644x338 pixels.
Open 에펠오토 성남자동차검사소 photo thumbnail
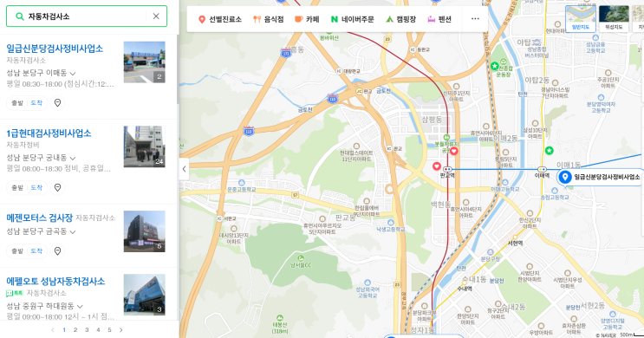pos(145,295)
